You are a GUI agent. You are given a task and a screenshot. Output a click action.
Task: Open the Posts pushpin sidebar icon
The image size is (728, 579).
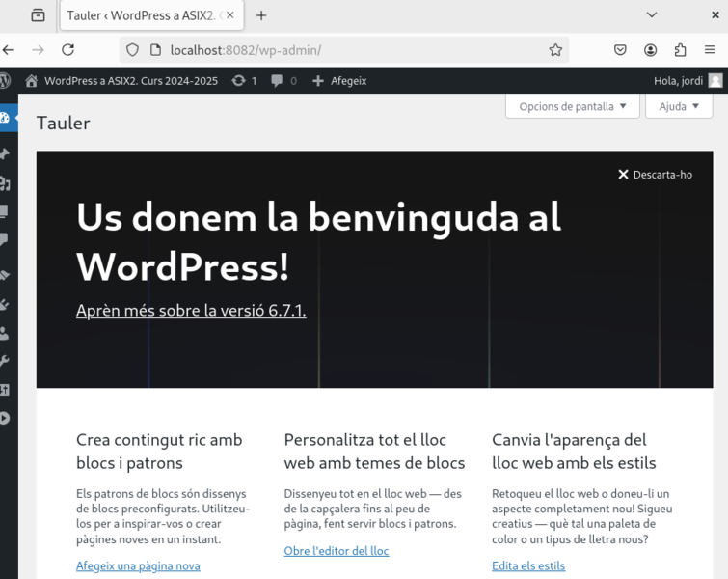[5, 154]
